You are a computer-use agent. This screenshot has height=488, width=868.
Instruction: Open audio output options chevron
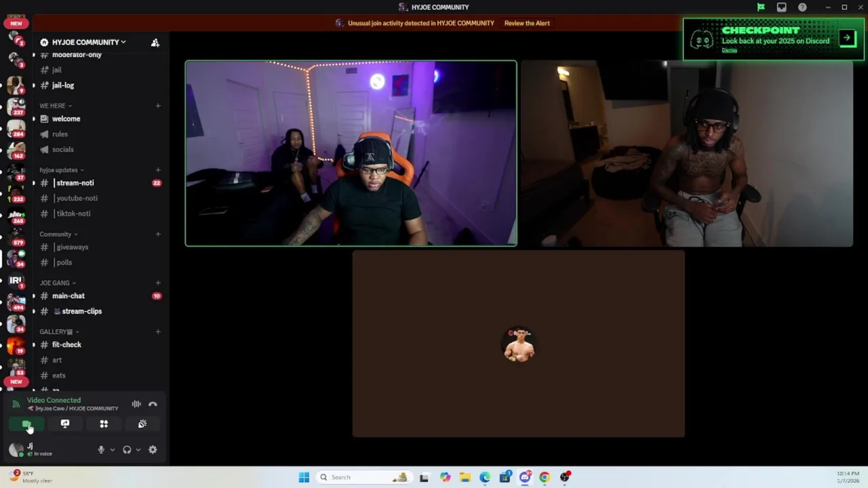[138, 449]
